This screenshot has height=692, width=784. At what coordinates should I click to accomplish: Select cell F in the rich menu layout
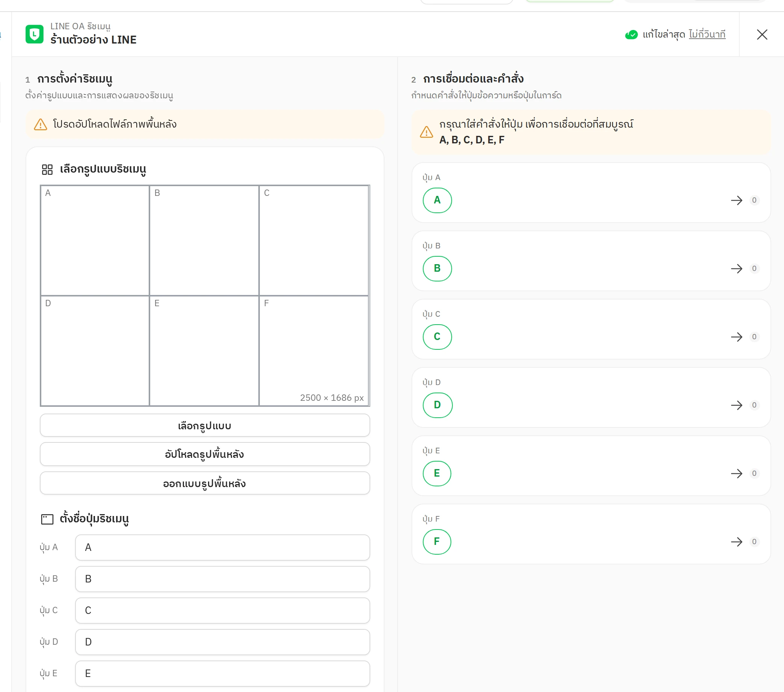pyautogui.click(x=314, y=351)
